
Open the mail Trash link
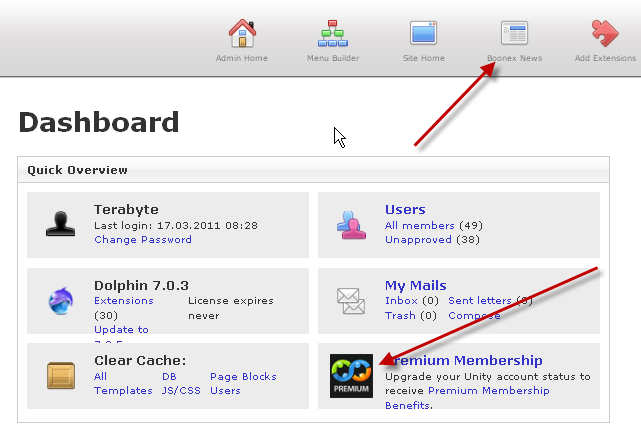pyautogui.click(x=400, y=316)
